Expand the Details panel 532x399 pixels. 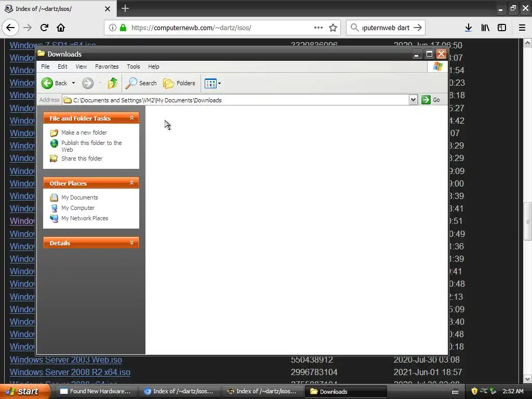[131, 243]
